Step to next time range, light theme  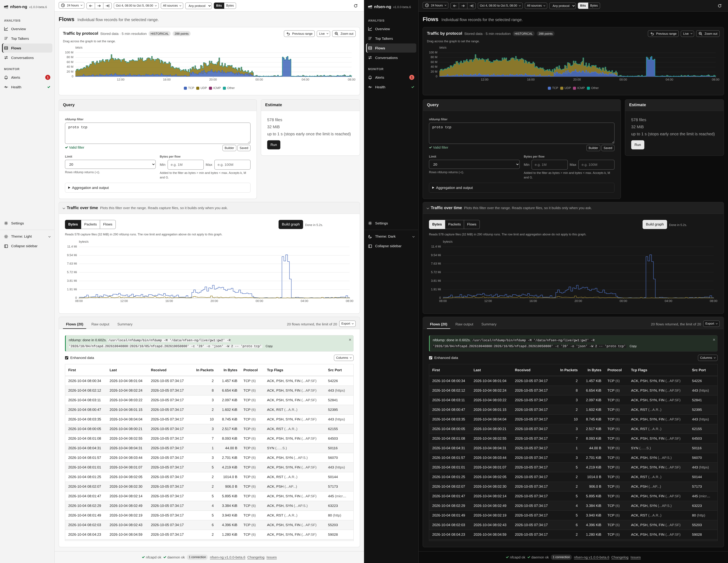point(99,6)
